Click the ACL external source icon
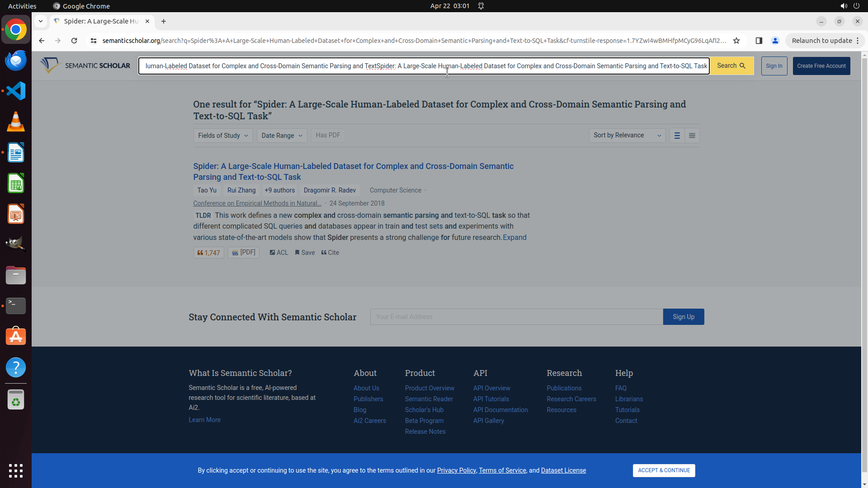 [x=278, y=253]
